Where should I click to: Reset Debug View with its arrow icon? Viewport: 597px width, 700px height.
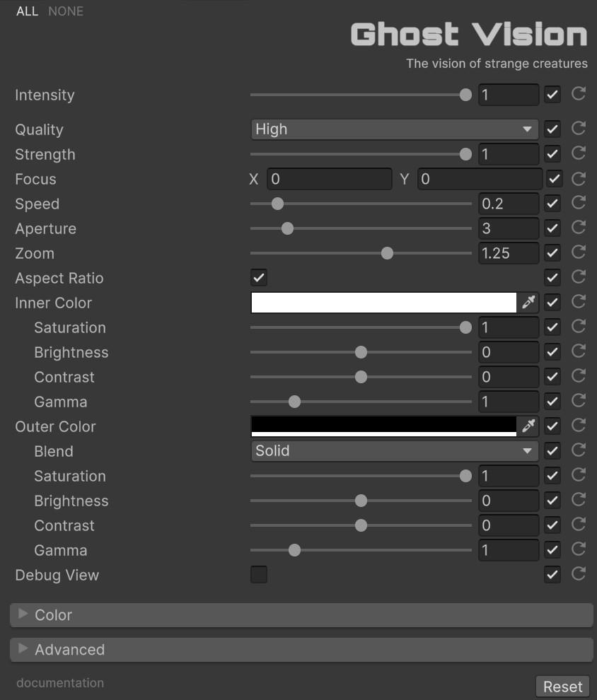tap(578, 573)
